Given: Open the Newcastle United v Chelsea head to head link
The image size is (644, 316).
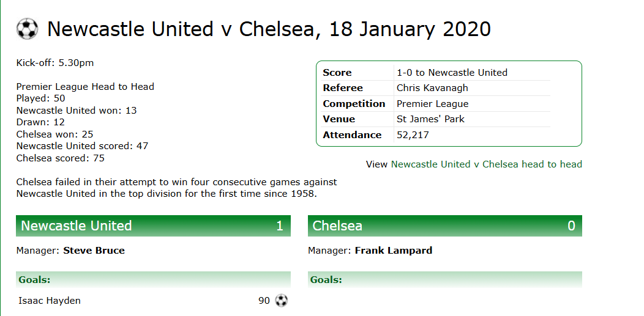Looking at the screenshot, I should [486, 164].
